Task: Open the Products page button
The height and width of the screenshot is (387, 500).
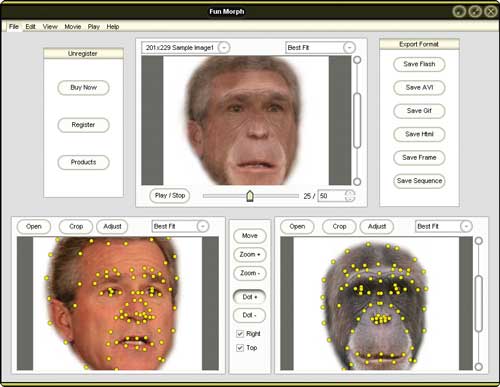Action: coord(83,162)
